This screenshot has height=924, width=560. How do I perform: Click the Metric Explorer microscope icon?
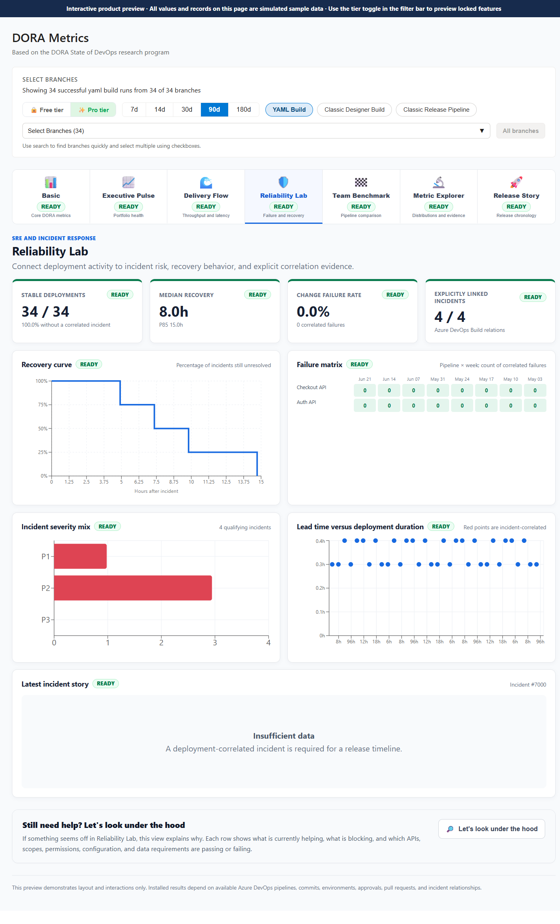click(x=439, y=182)
